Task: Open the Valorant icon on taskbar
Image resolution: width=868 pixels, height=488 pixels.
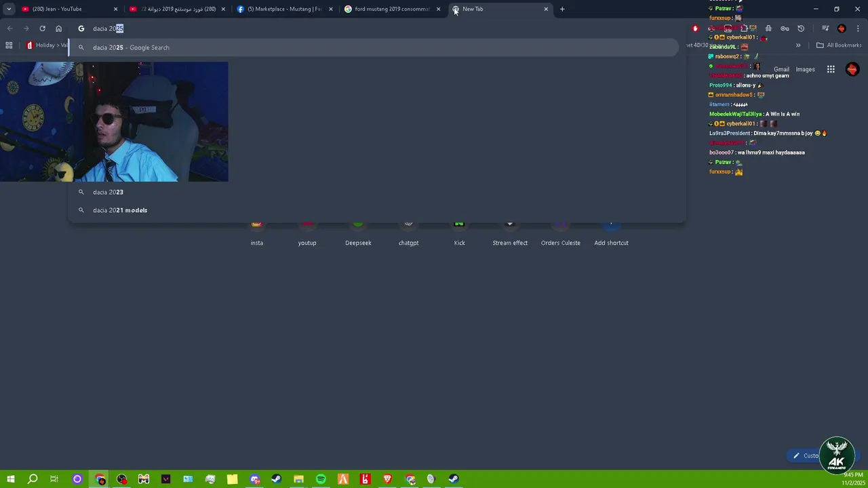Action: pos(166,479)
